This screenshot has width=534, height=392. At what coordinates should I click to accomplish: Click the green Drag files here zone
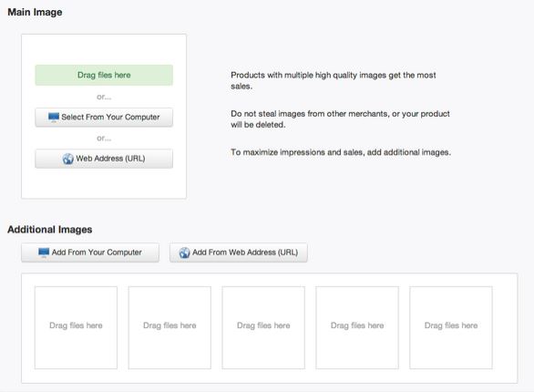[x=104, y=75]
